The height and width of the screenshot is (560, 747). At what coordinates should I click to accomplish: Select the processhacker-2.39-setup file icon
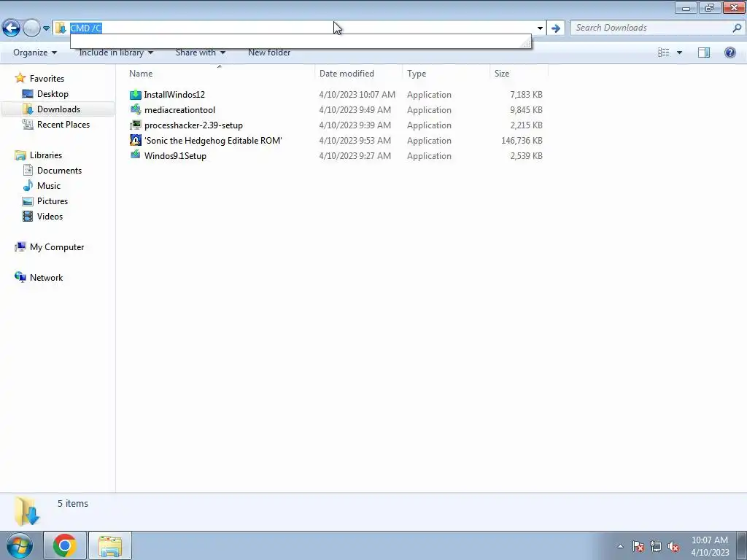(x=135, y=125)
